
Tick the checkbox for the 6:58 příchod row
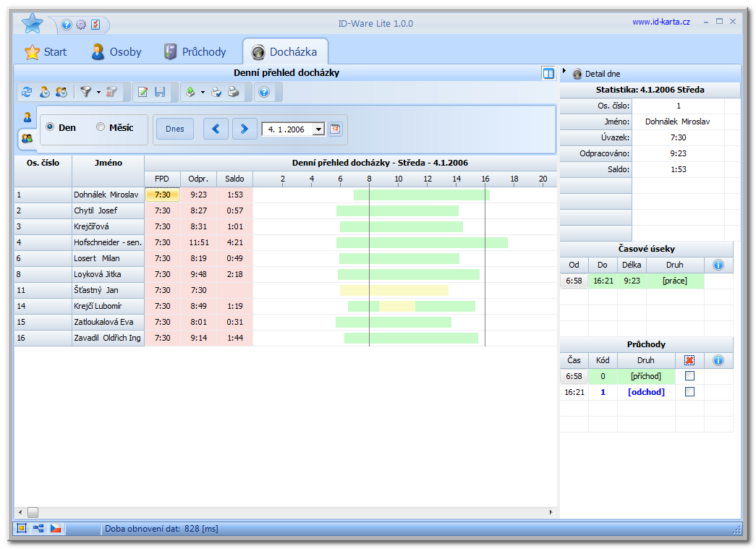pyautogui.click(x=689, y=376)
